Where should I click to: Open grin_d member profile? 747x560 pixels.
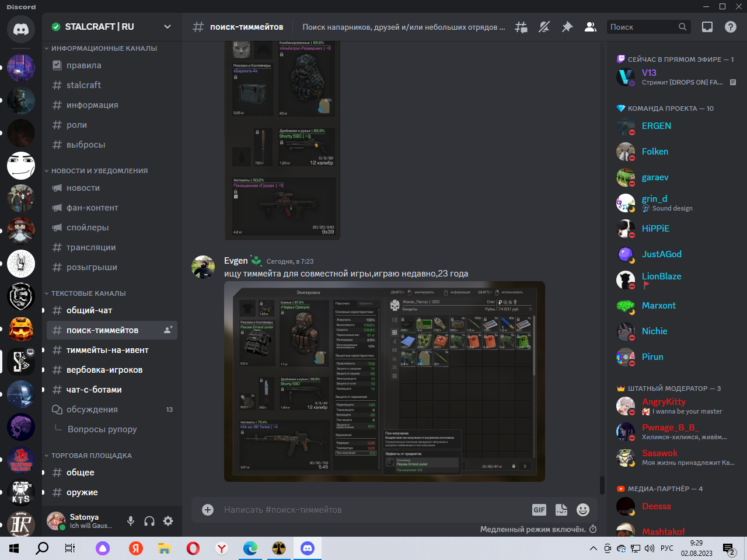click(677, 203)
